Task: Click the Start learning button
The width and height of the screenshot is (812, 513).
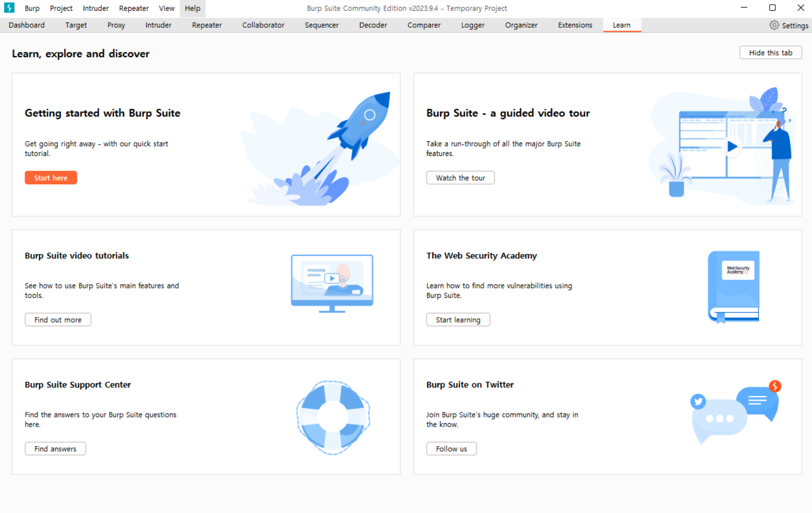Action: pos(458,319)
